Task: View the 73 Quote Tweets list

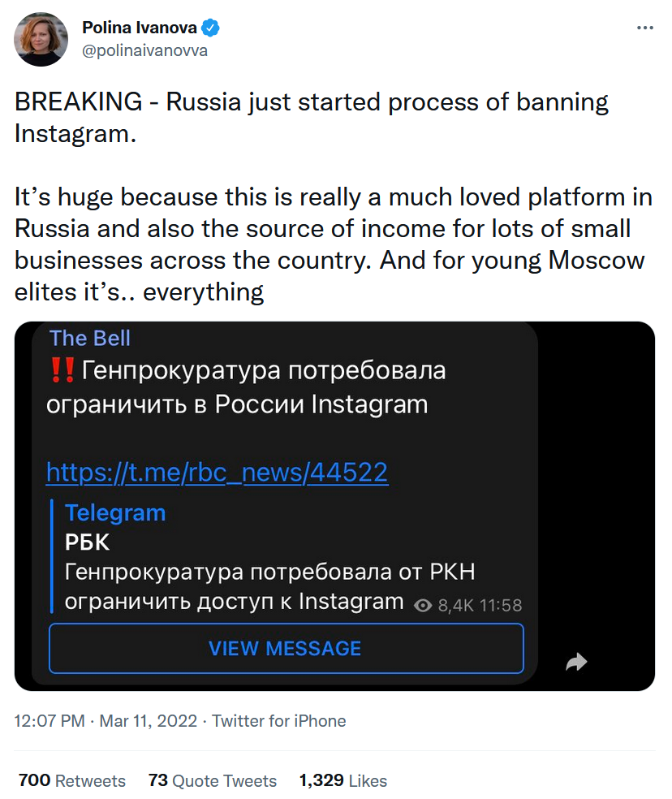Action: coord(212,781)
